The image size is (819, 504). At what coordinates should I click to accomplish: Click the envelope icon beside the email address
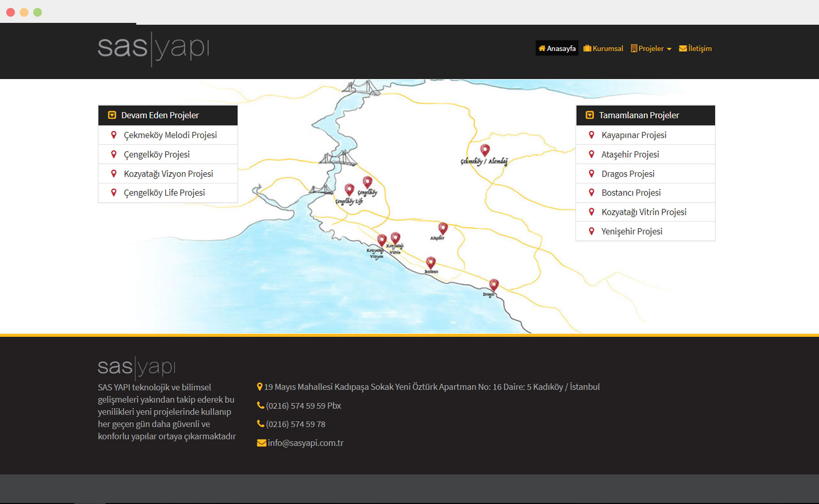tap(261, 443)
